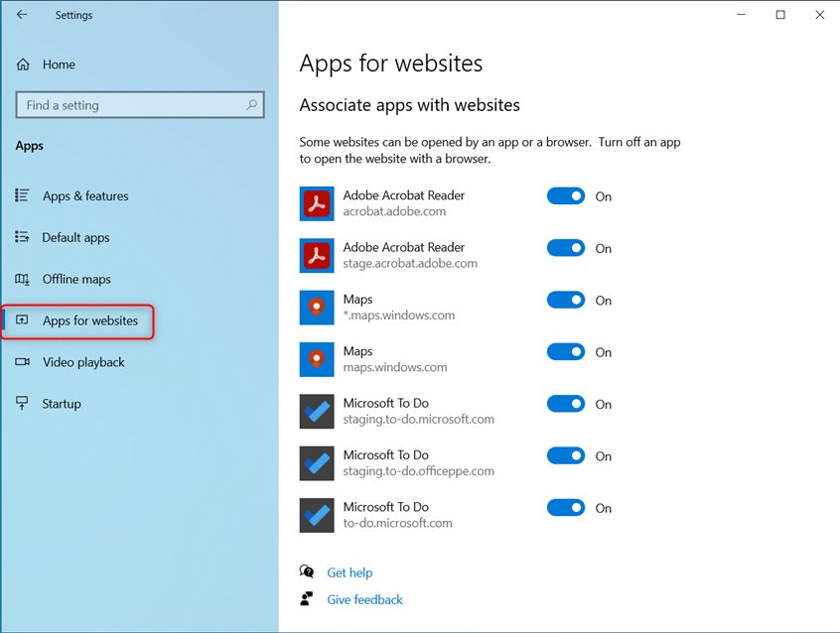
Task: Click Maps icon for *.maps.windows.com
Action: click(317, 308)
